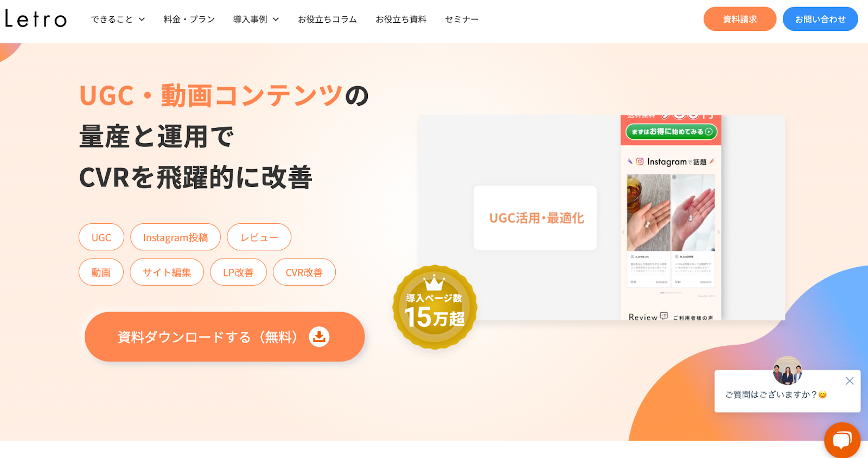
Task: Open the セミナー nav link
Action: click(462, 20)
